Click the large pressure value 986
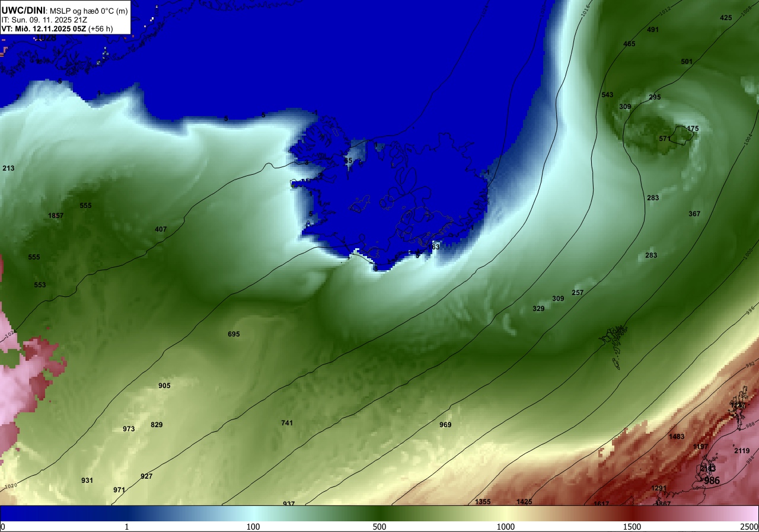The height and width of the screenshot is (532, 759). pos(712,480)
